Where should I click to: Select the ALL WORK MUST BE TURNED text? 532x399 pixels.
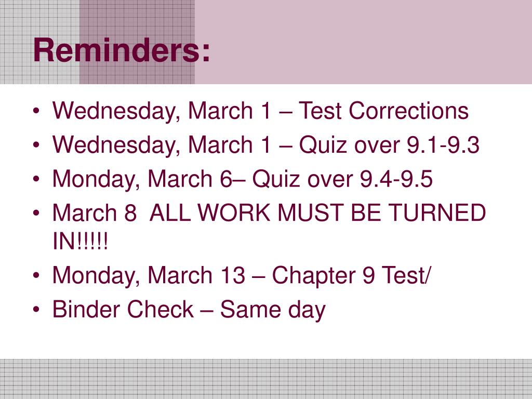(317, 212)
